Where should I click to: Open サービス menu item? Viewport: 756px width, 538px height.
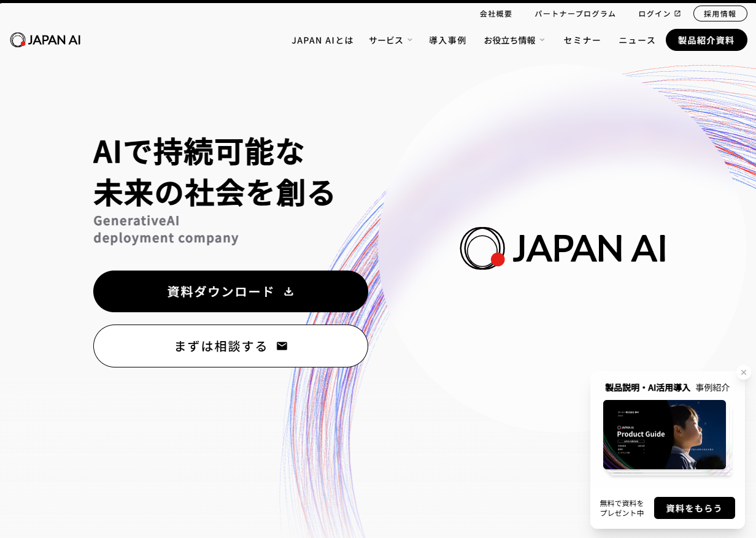coord(386,40)
